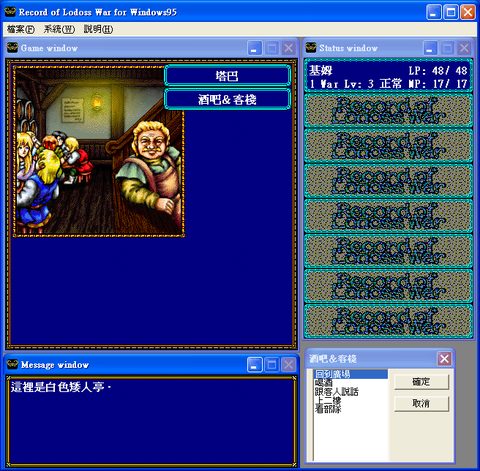Open the 說明(H) help menu
This screenshot has width=480, height=471.
click(98, 29)
